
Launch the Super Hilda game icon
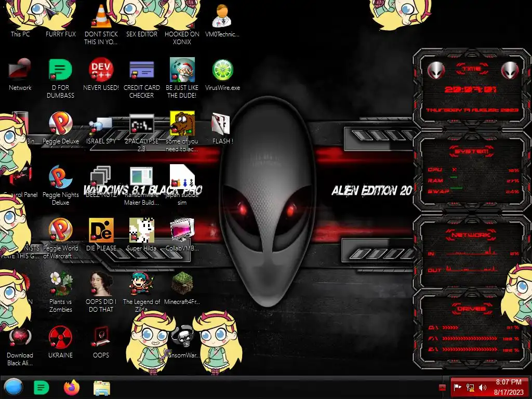point(141,230)
